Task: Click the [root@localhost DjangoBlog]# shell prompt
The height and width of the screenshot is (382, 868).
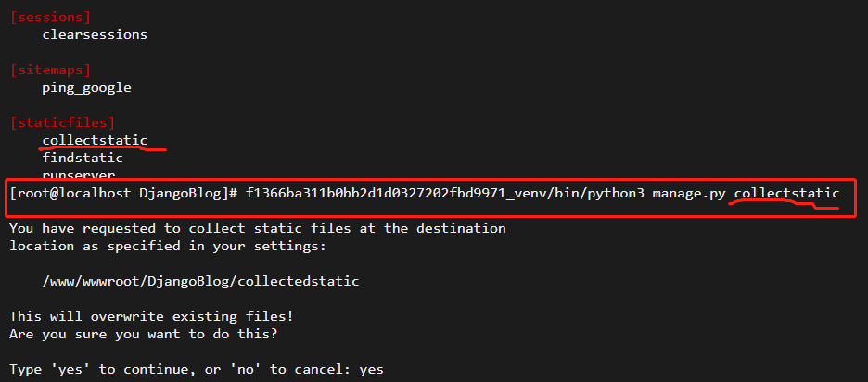Action: click(x=123, y=193)
